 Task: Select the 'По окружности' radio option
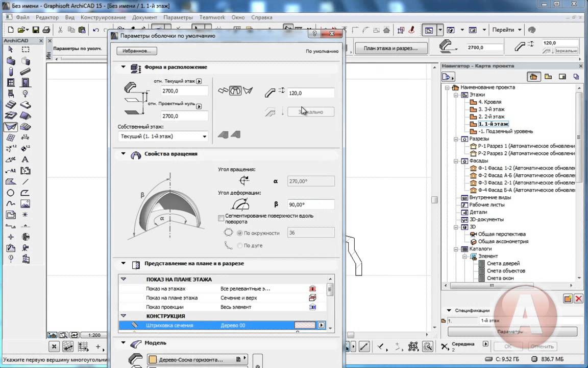(240, 233)
